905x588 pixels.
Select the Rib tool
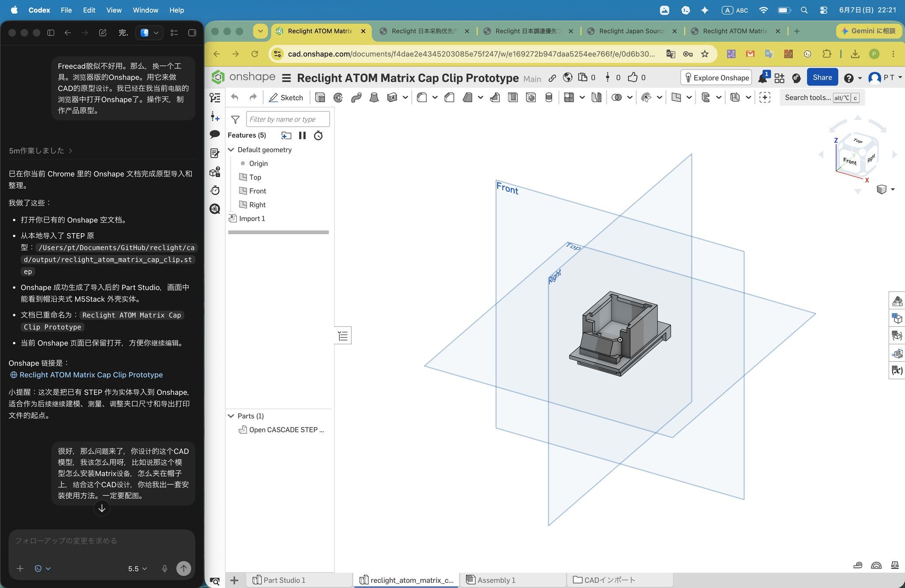[495, 98]
